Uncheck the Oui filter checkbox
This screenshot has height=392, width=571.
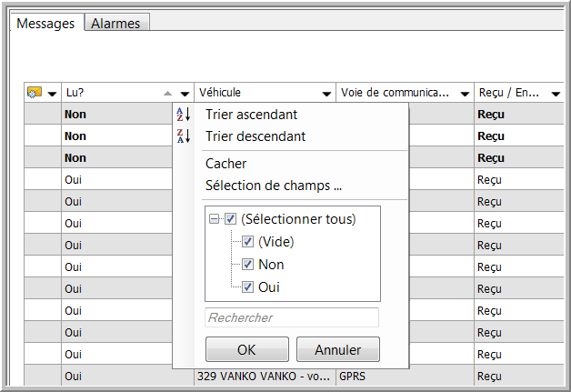247,287
